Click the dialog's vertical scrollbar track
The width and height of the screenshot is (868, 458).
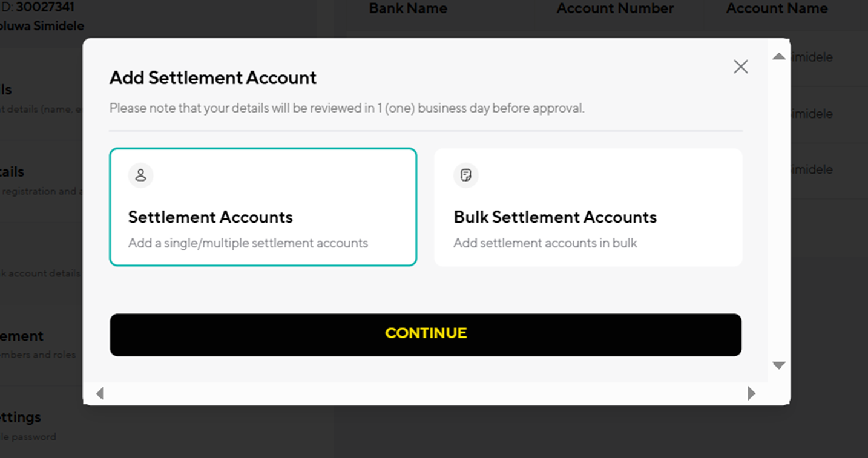[x=779, y=211]
